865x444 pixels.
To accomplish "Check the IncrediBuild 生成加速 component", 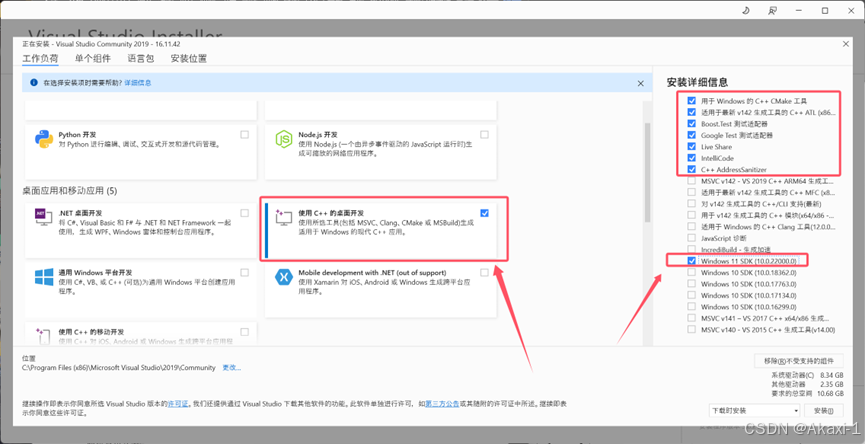I will coord(692,249).
